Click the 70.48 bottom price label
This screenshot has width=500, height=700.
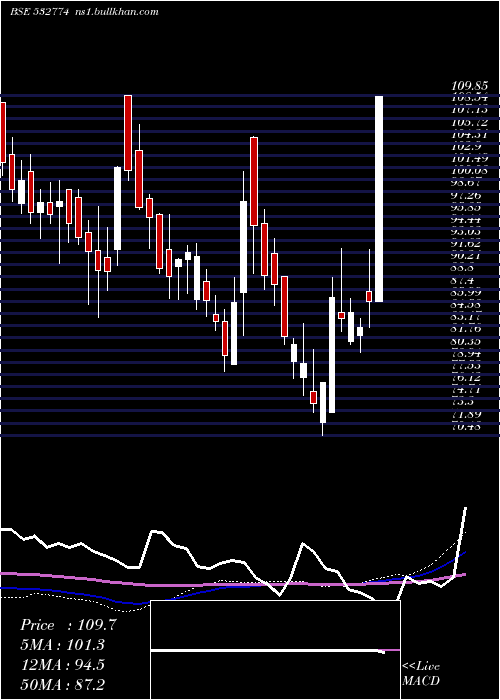pos(466,427)
